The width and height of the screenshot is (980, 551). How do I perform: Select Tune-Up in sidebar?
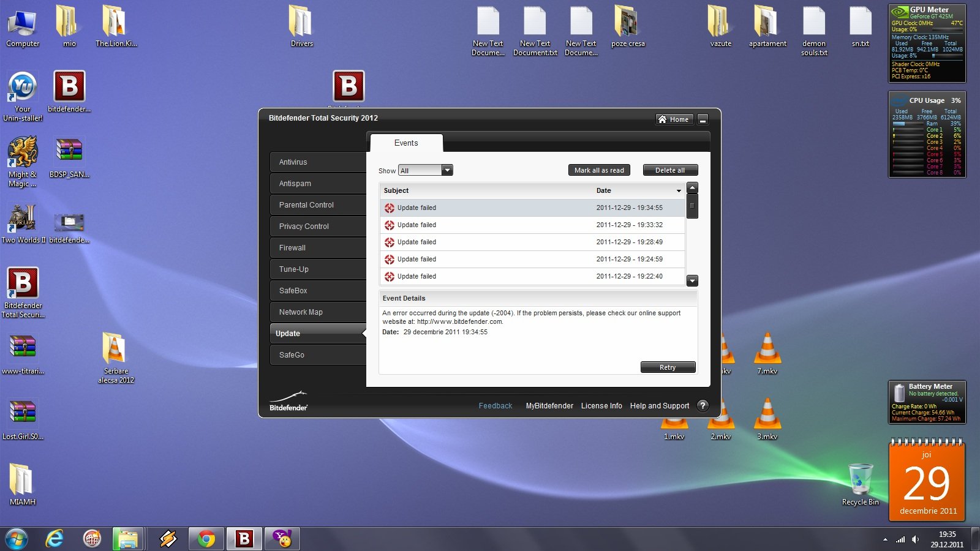[318, 269]
